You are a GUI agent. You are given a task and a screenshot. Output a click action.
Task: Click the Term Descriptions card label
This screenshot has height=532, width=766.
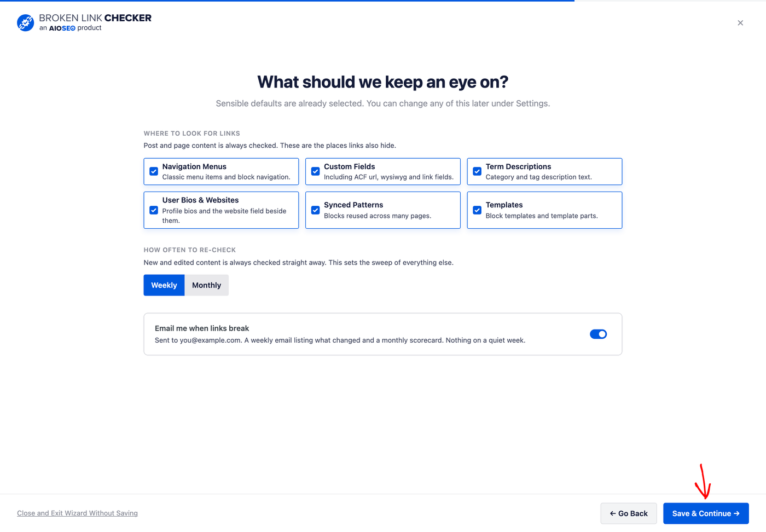pyautogui.click(x=518, y=166)
